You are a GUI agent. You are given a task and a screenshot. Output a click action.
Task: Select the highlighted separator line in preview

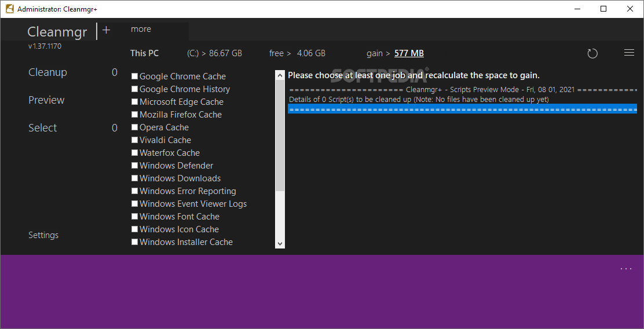click(463, 109)
